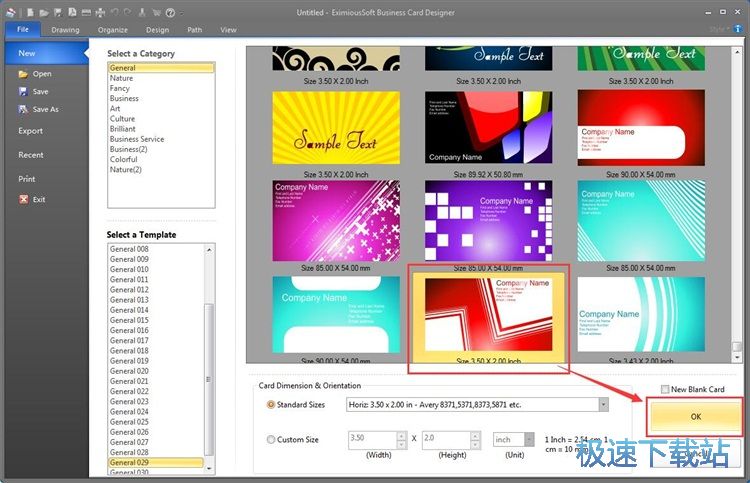Click the Save As icon in File menu
This screenshot has height=483, width=750.
coord(23,109)
